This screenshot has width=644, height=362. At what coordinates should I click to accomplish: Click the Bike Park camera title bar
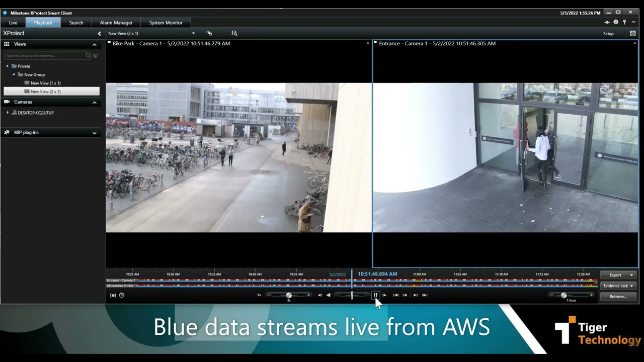[x=238, y=44]
